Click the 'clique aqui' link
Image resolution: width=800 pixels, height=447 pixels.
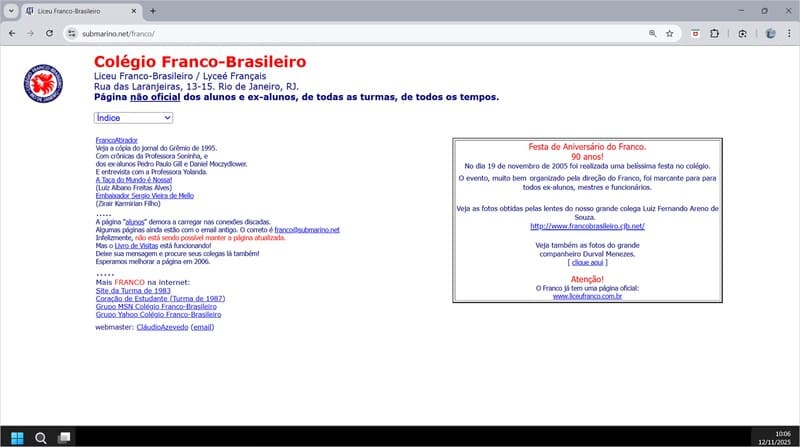(x=587, y=262)
